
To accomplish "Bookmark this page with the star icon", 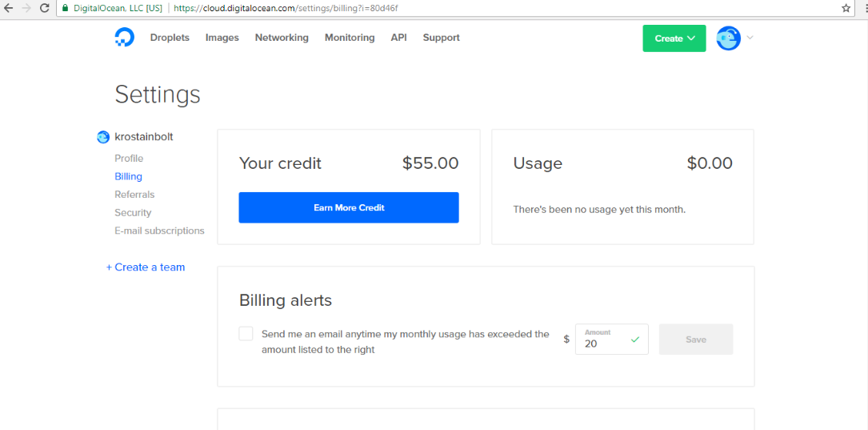I will pyautogui.click(x=846, y=8).
